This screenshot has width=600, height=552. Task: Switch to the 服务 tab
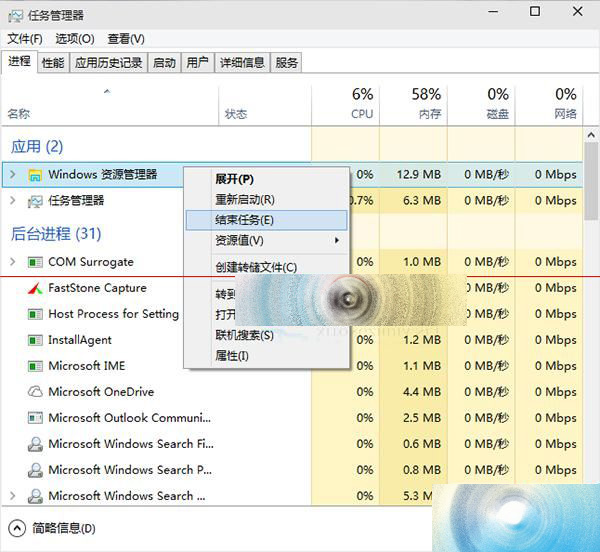click(287, 63)
